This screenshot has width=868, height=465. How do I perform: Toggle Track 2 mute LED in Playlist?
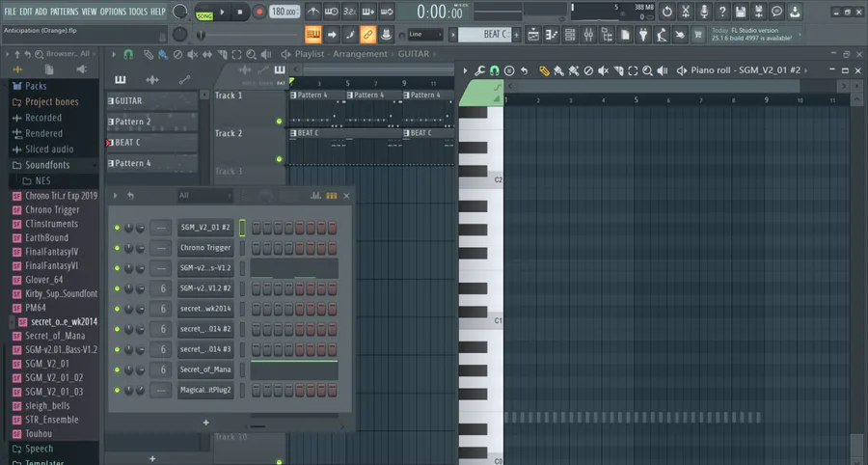[279, 159]
